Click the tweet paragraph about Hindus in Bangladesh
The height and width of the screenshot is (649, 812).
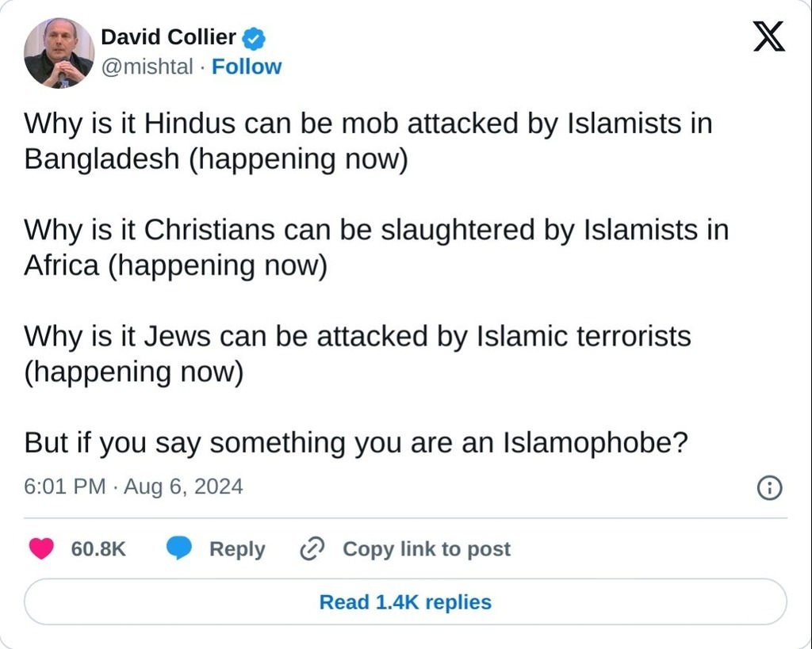368,141
